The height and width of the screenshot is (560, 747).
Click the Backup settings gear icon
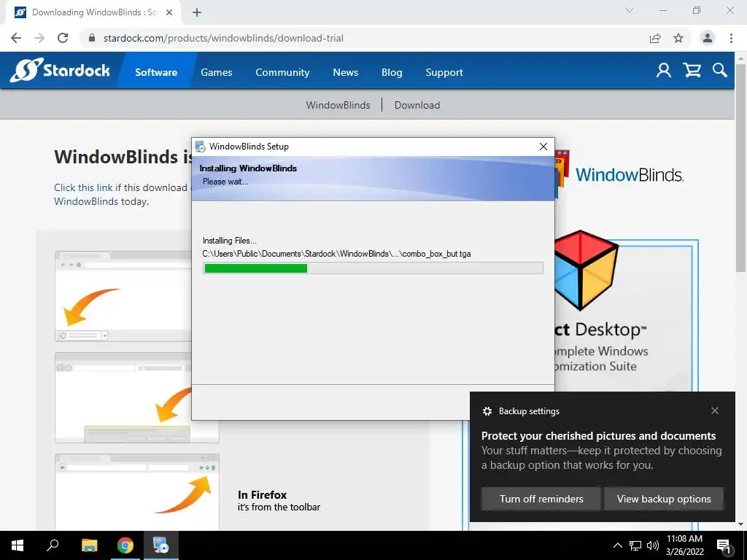(487, 411)
